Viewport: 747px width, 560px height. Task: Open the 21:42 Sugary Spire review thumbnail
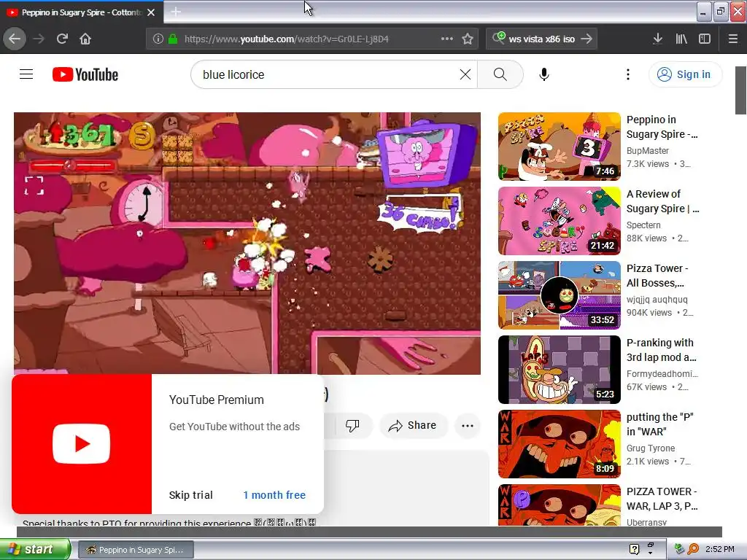point(560,221)
